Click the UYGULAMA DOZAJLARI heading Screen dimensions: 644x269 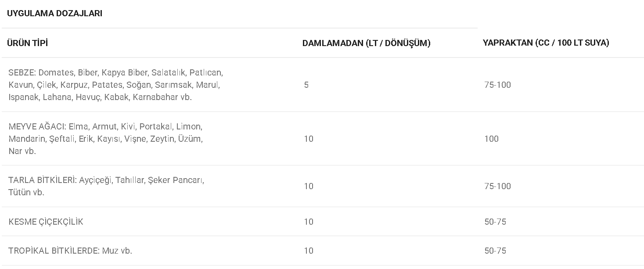54,13
